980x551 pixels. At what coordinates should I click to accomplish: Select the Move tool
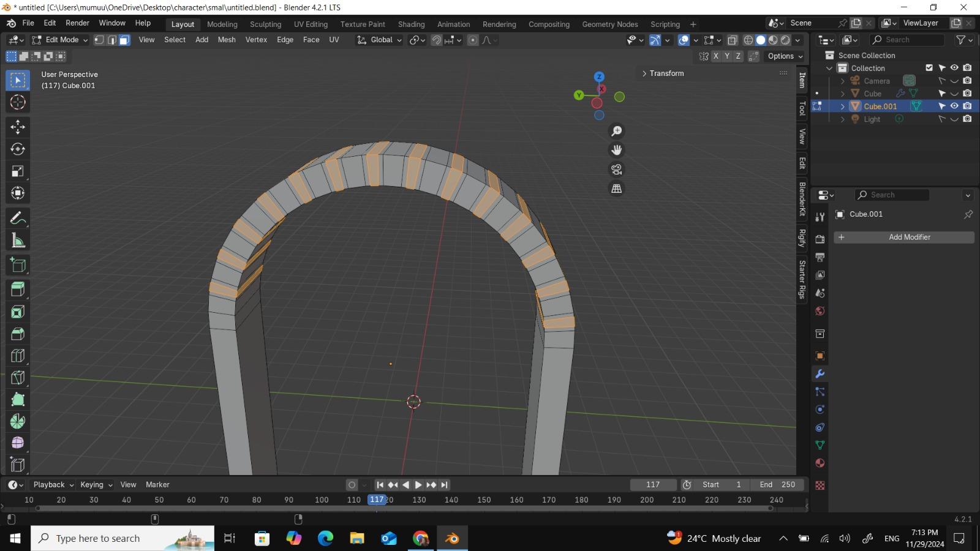(x=18, y=127)
